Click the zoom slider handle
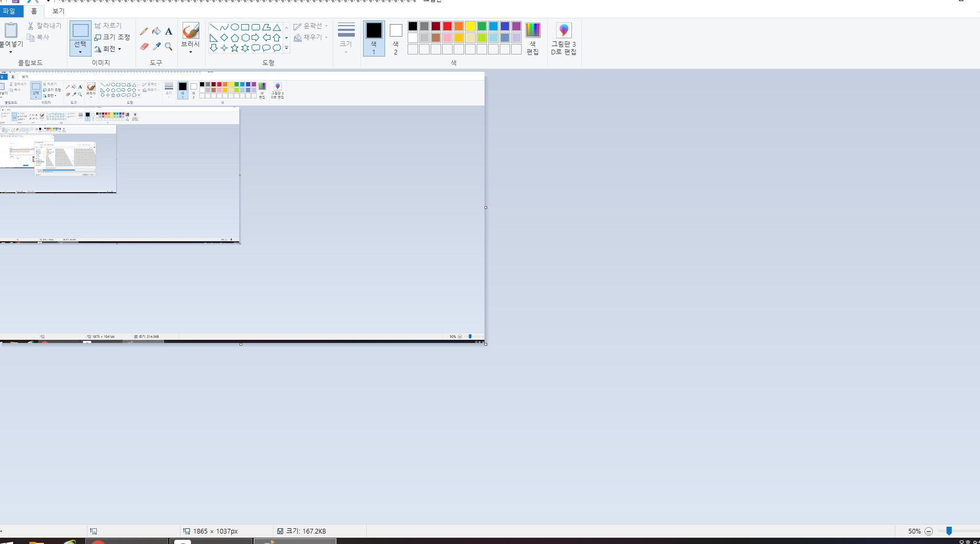 pyautogui.click(x=949, y=531)
